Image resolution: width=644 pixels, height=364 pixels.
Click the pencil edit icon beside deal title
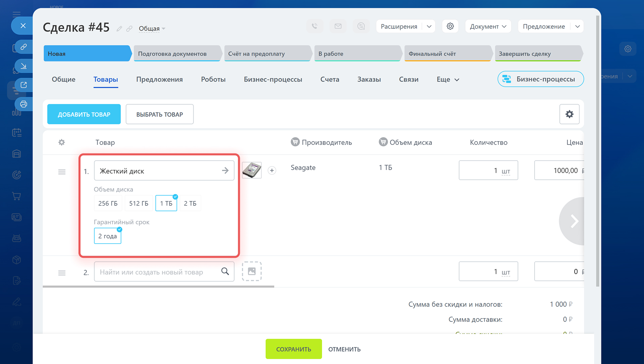[x=119, y=29]
